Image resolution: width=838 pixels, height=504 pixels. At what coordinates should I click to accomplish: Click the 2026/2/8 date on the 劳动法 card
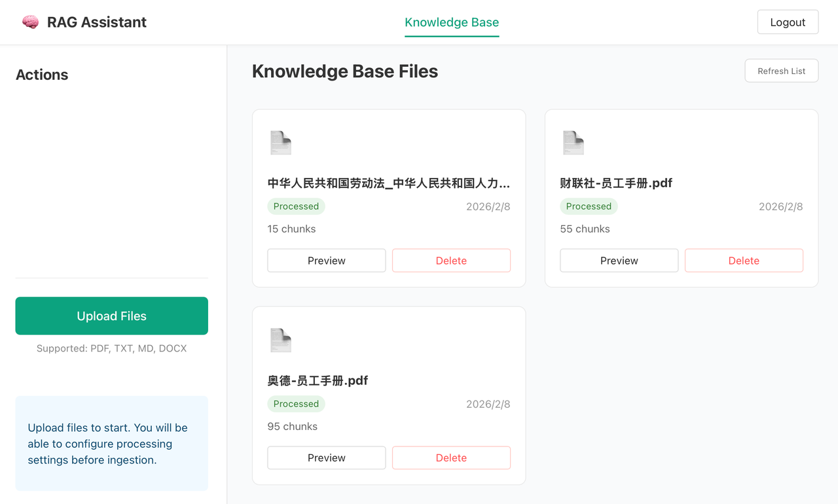point(488,207)
